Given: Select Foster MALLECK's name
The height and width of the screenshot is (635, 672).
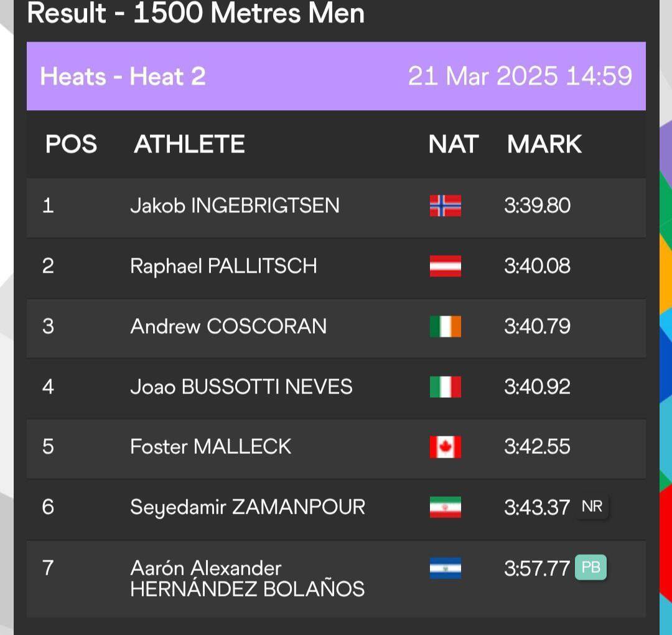Looking at the screenshot, I should pos(211,447).
